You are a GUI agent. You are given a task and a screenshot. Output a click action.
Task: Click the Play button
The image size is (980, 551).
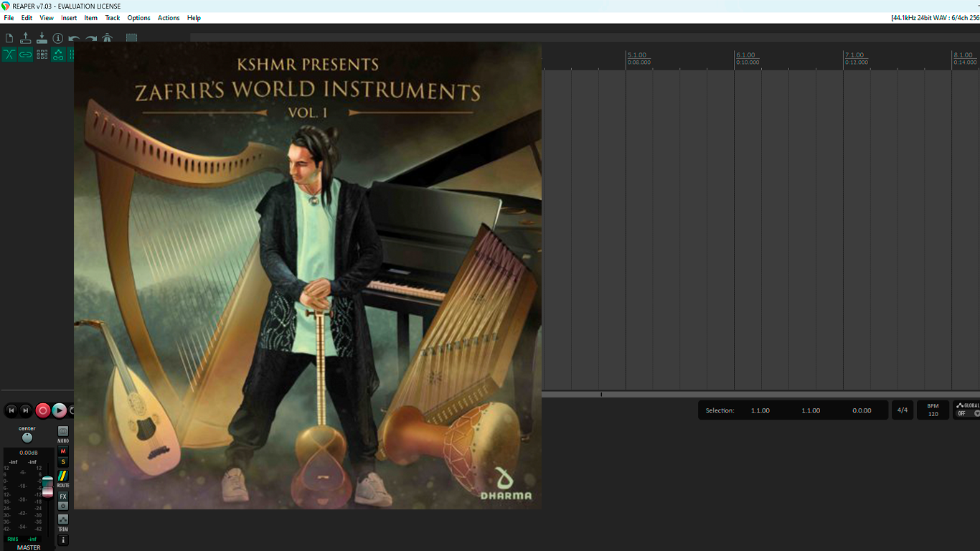[60, 410]
